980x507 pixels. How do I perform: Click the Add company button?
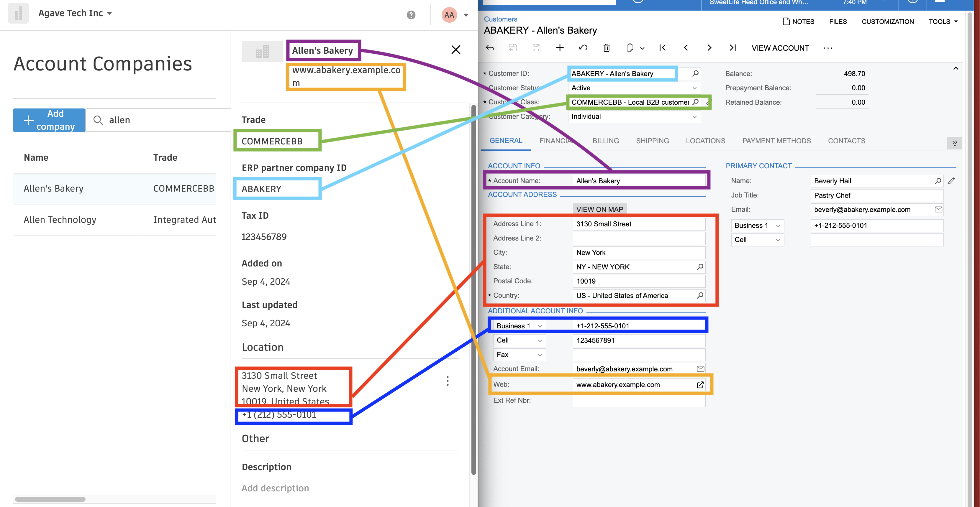tap(49, 120)
